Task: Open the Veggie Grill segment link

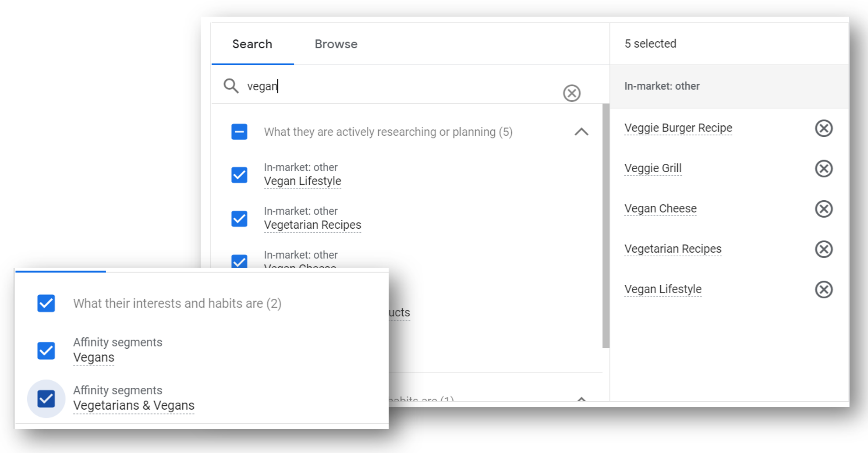Action: 652,168
